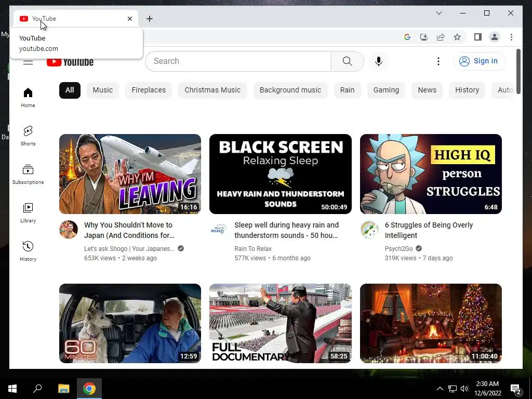Click the install app icon in address bar

[x=424, y=37]
